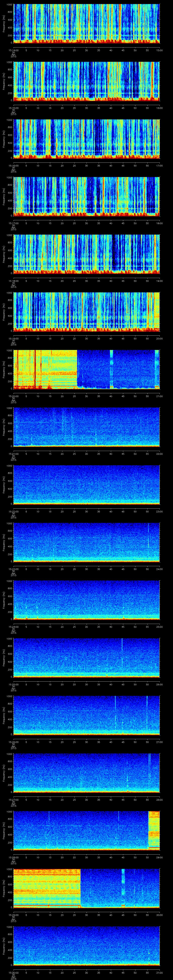Select 'Frequency (Hz)' label on 15:14:00 panel
Image resolution: width=173 pixels, height=980 pixels.
[4, 24]
